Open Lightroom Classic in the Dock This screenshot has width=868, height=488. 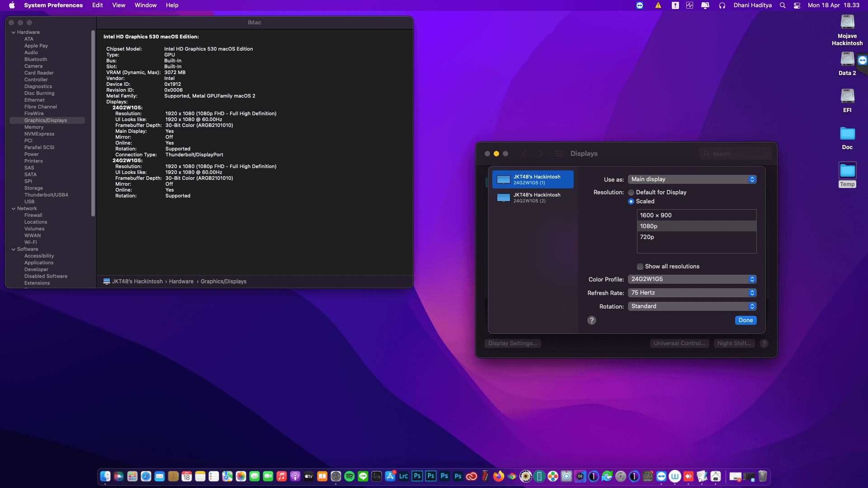click(x=404, y=476)
